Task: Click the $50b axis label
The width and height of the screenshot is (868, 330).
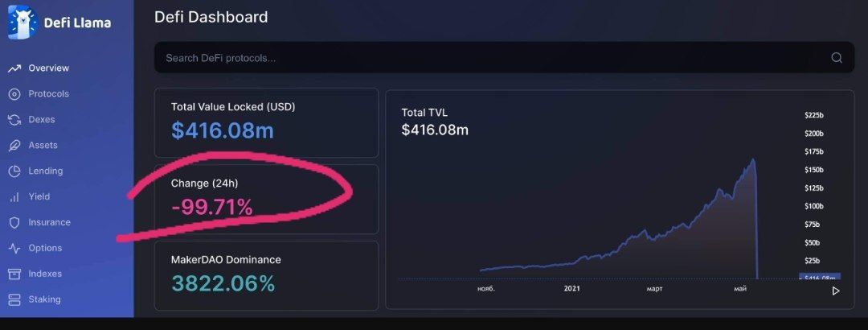Action: click(812, 243)
